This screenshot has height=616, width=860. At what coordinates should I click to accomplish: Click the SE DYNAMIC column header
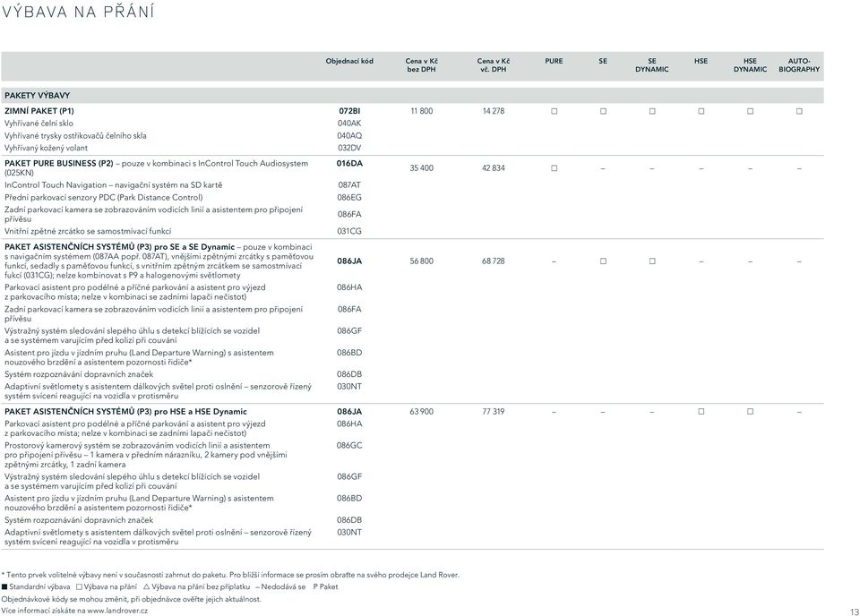click(x=652, y=65)
